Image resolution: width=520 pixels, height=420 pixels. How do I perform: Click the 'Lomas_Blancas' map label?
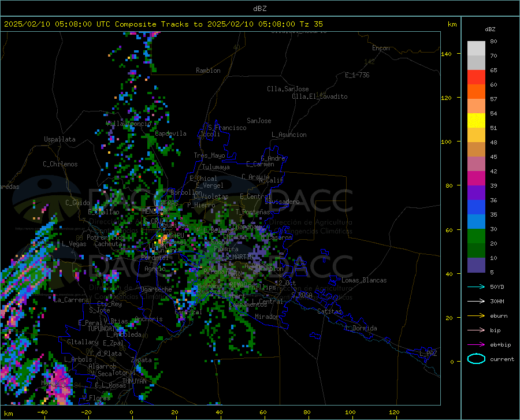[364, 280]
